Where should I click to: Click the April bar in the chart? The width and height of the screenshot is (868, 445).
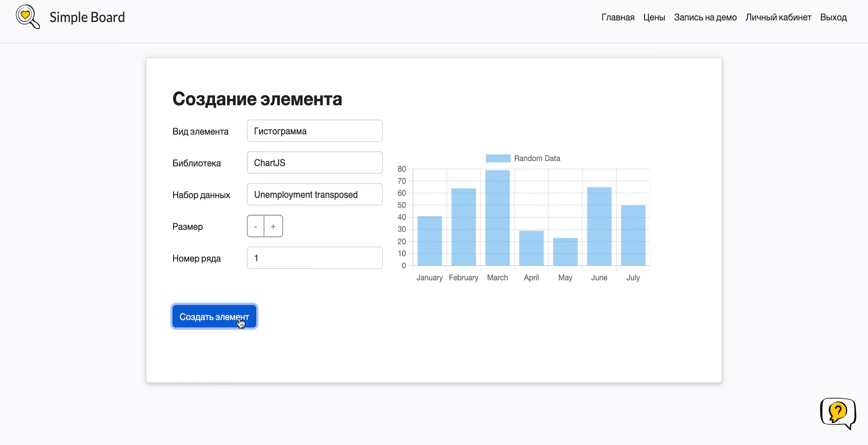click(531, 248)
